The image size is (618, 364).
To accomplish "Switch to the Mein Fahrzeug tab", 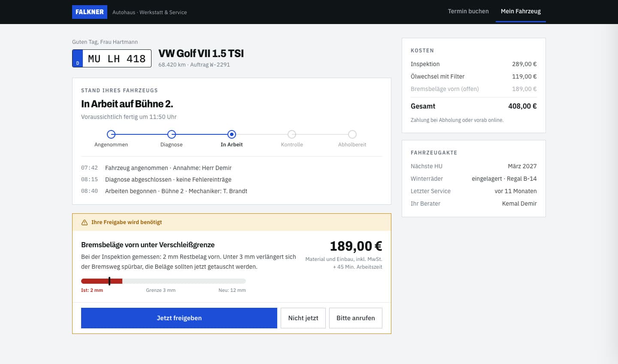I will [521, 11].
